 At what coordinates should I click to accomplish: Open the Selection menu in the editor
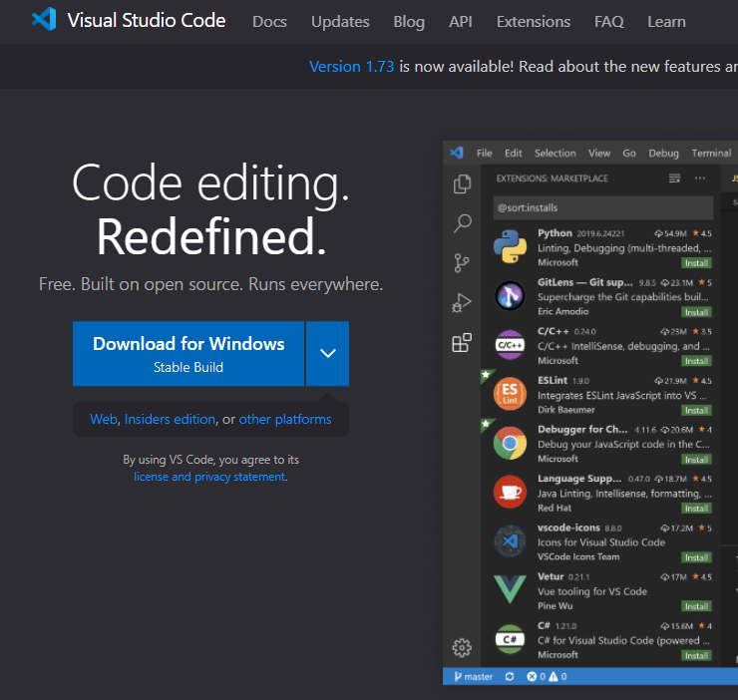tap(554, 153)
